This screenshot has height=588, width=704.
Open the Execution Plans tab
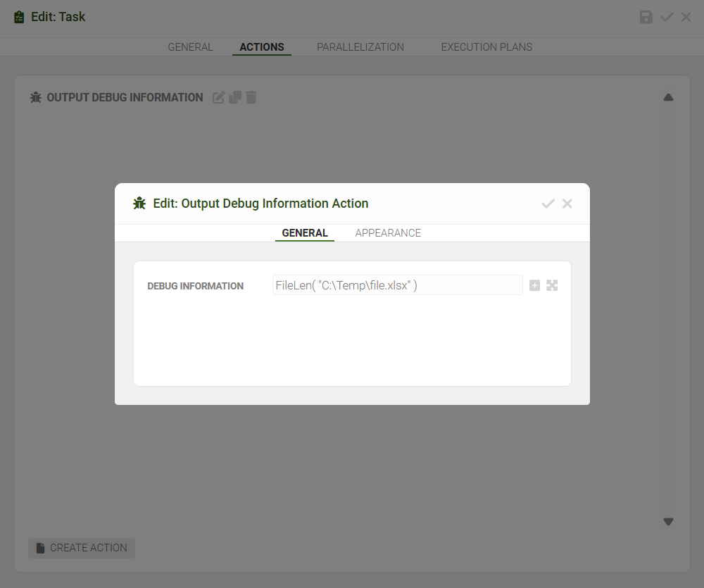[486, 47]
